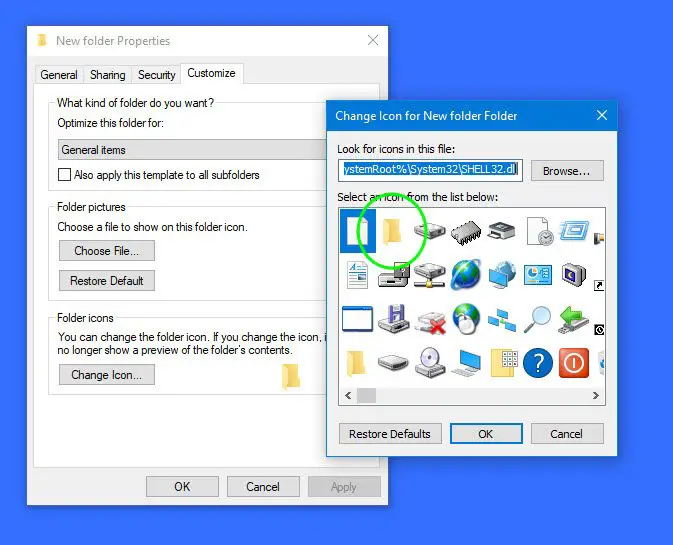Select the memory chip icon
Viewport: 673px width, 545px height.
coord(466,232)
